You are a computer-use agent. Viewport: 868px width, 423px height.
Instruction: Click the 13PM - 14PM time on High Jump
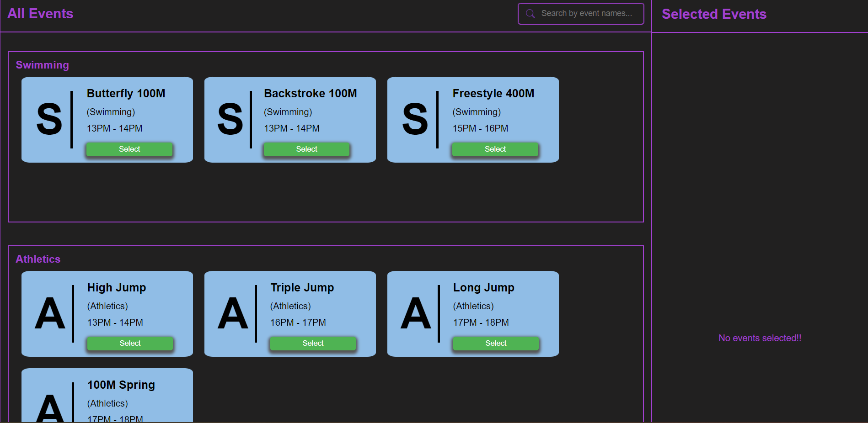pos(115,323)
